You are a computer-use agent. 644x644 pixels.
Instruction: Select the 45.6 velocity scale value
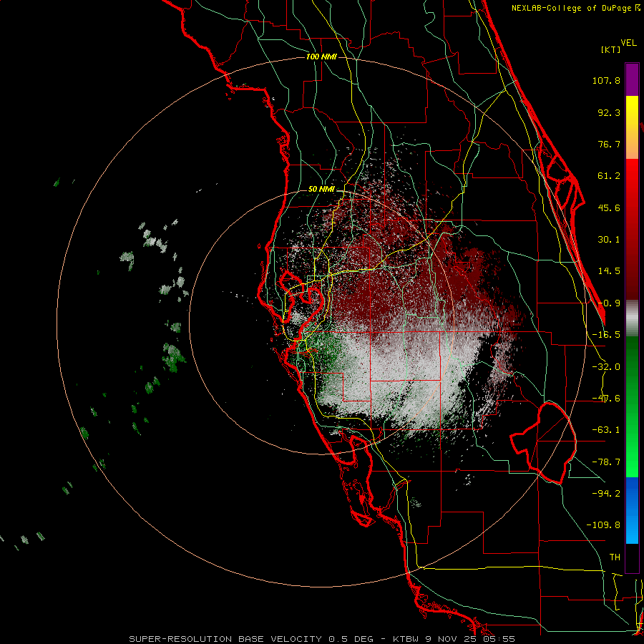[609, 208]
